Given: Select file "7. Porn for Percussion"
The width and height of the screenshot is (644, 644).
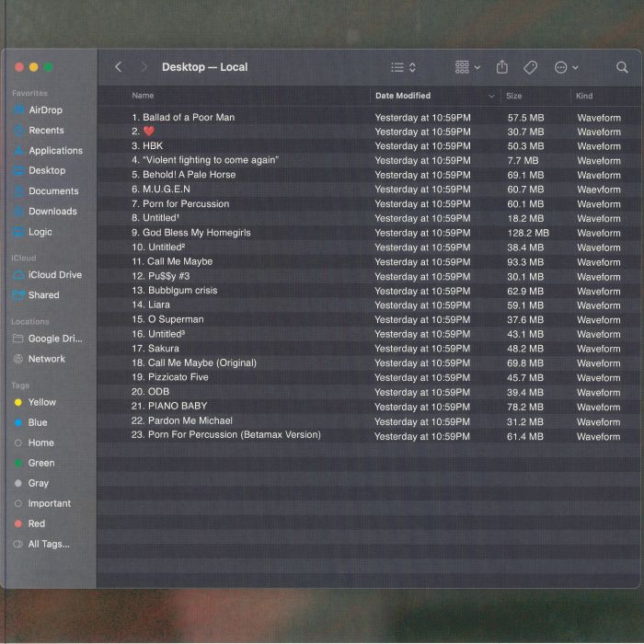Looking at the screenshot, I should [x=180, y=203].
